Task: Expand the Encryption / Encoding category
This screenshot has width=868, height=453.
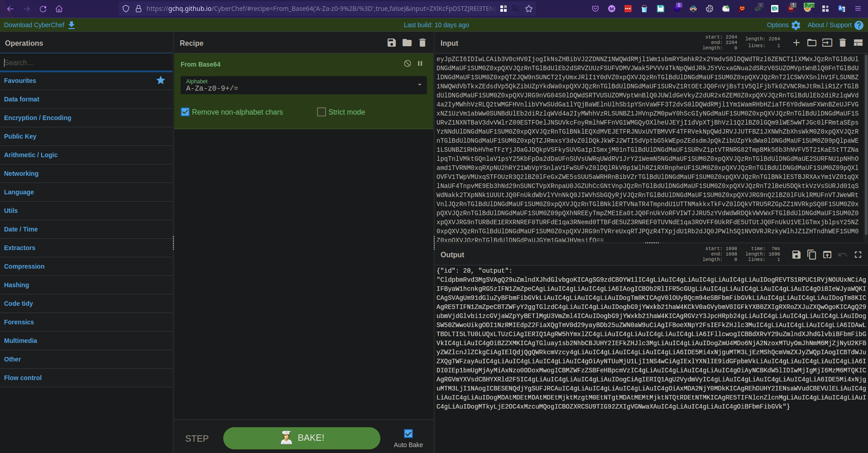Action: point(38,118)
